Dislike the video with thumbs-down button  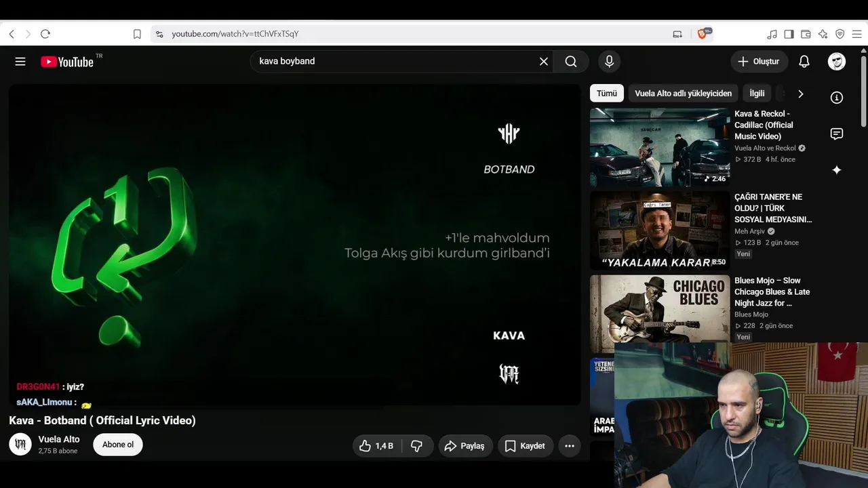click(417, 446)
